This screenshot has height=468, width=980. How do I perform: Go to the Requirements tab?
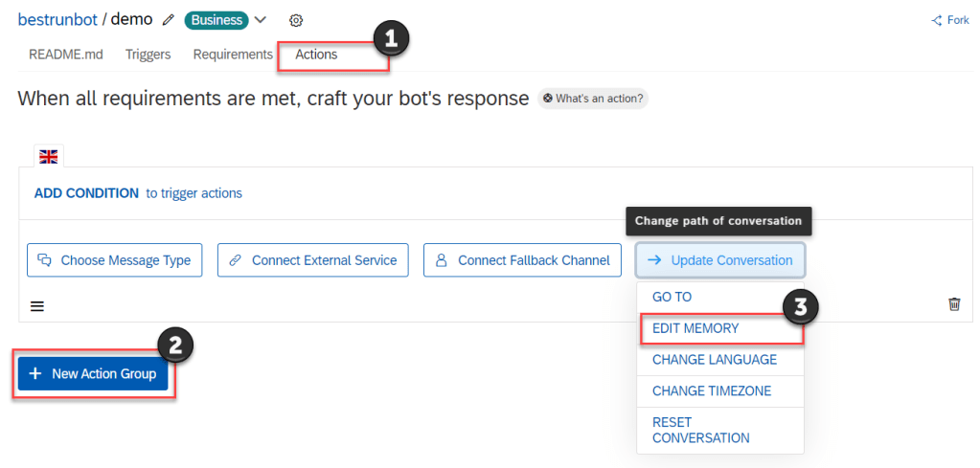[x=233, y=55]
